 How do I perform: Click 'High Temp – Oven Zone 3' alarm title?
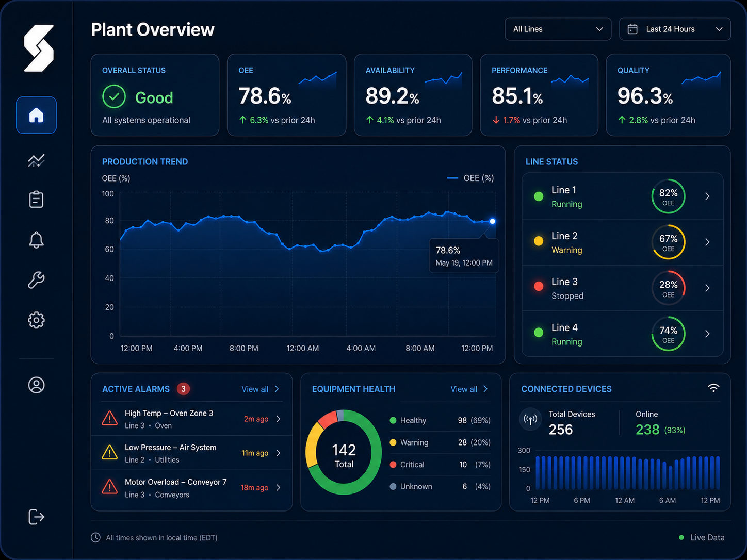(x=169, y=413)
